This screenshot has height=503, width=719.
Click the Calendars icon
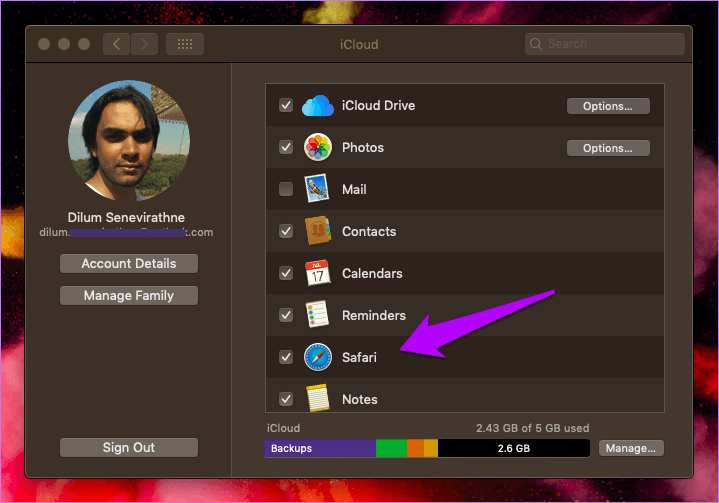317,273
